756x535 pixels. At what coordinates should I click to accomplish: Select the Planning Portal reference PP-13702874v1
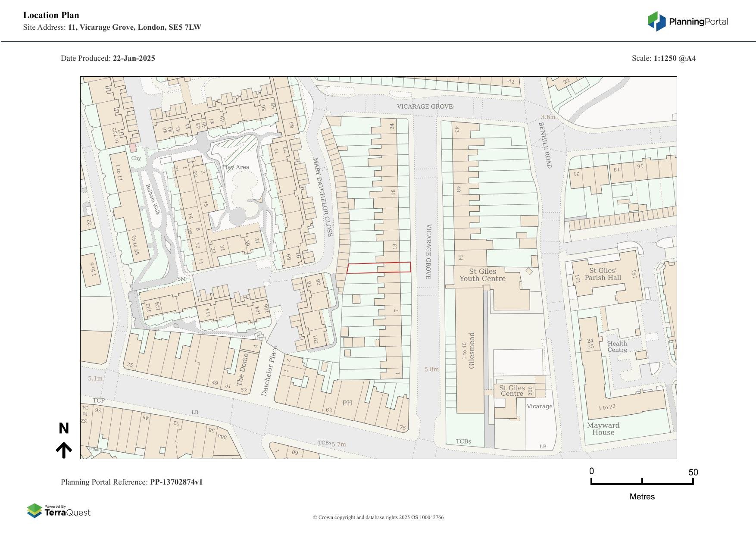point(176,482)
